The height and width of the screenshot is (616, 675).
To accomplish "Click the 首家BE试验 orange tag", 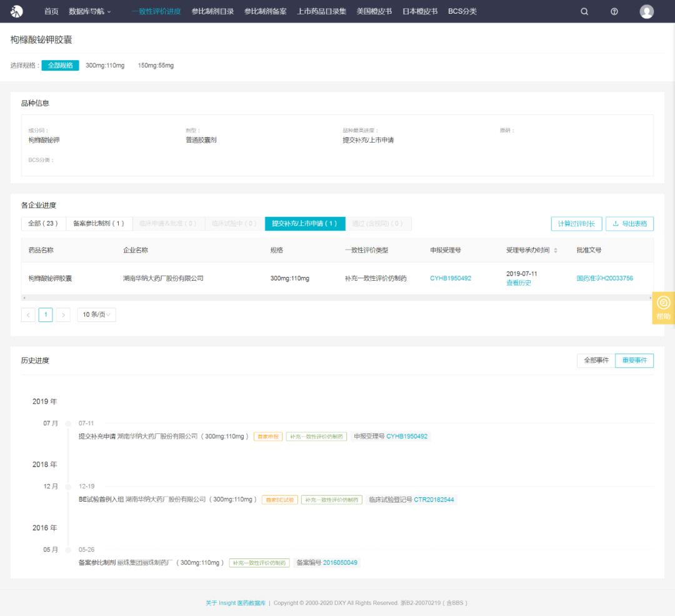I will coord(280,500).
